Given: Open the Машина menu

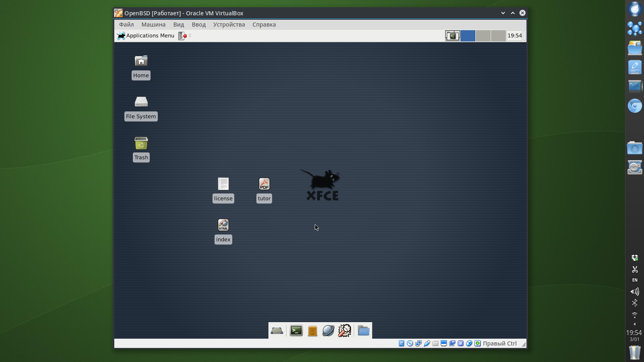Looking at the screenshot, I should point(153,25).
